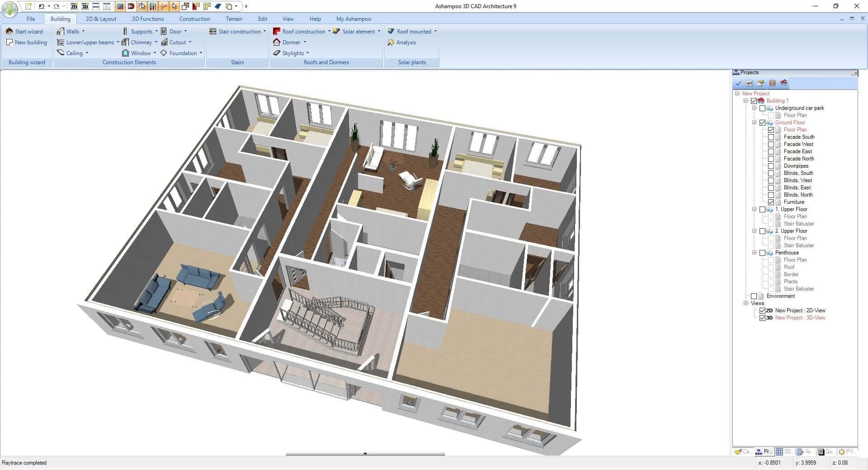Click the rename (abl) icon in Projects panel
Image resolution: width=868 pixels, height=470 pixels.
coord(749,83)
